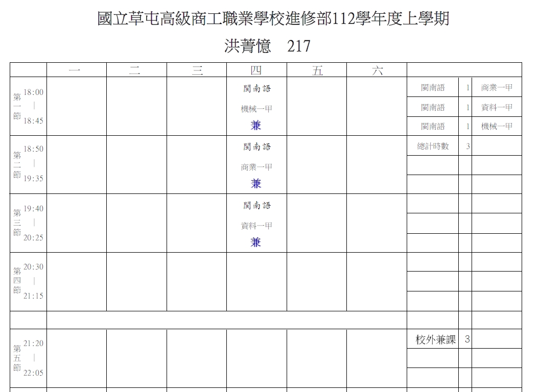Click the Wednesday column header 三
The width and height of the screenshot is (539, 392).
197,70
